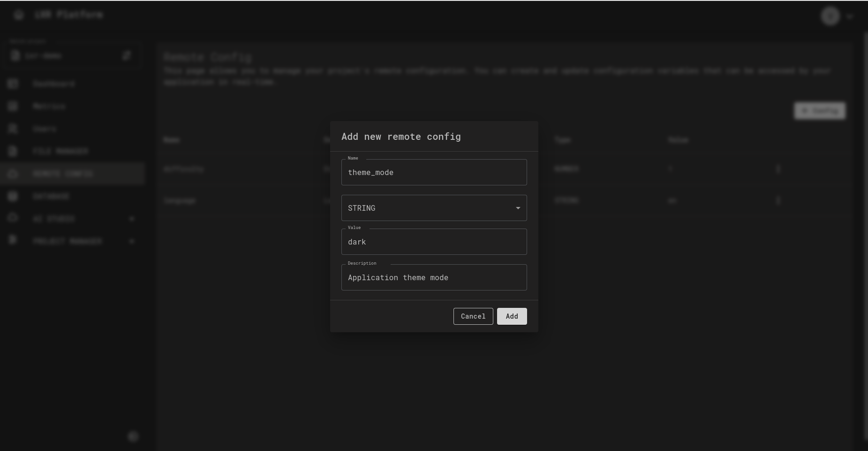This screenshot has height=451, width=868.
Task: Click the Users icon in the sidebar
Action: (13, 129)
